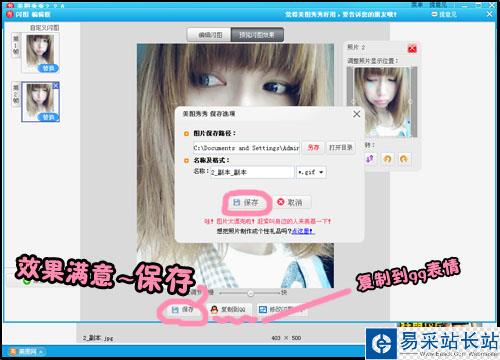Screen dimensions: 500x360
Task: Click the 打开目录 button
Action: (x=340, y=148)
